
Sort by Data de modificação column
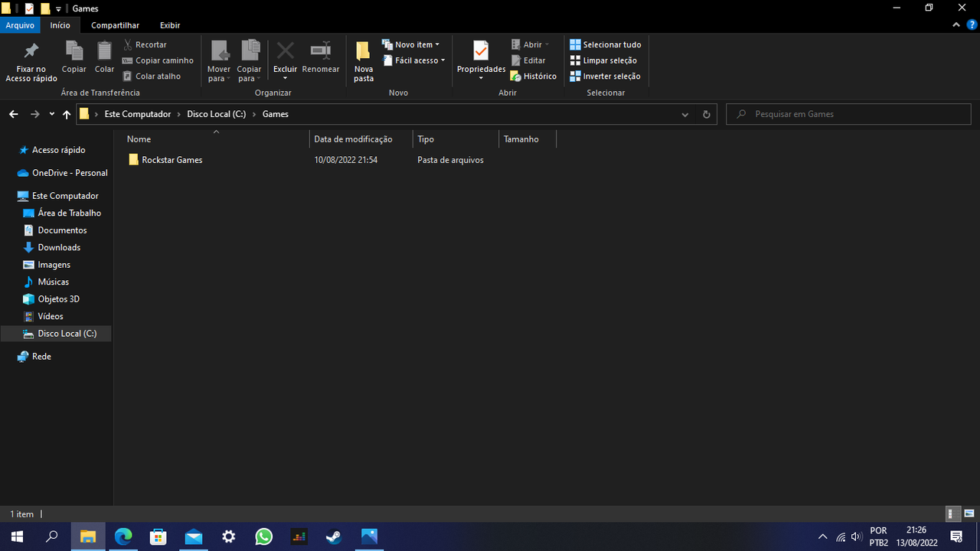click(x=361, y=139)
